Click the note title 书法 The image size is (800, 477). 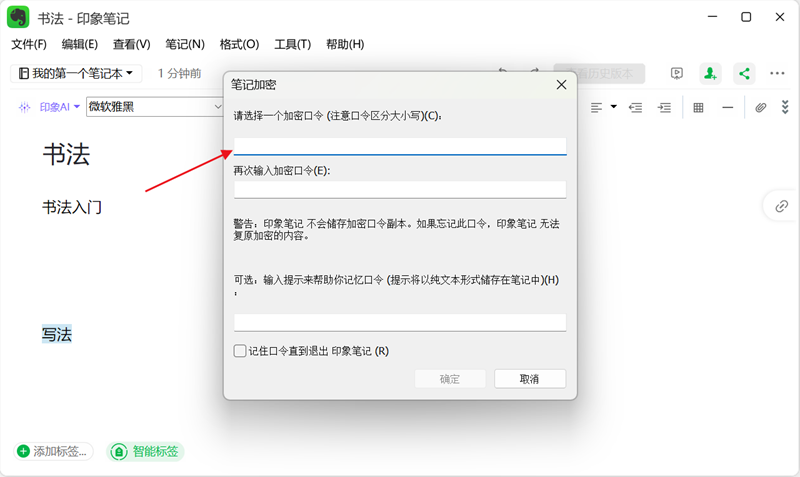[x=66, y=154]
